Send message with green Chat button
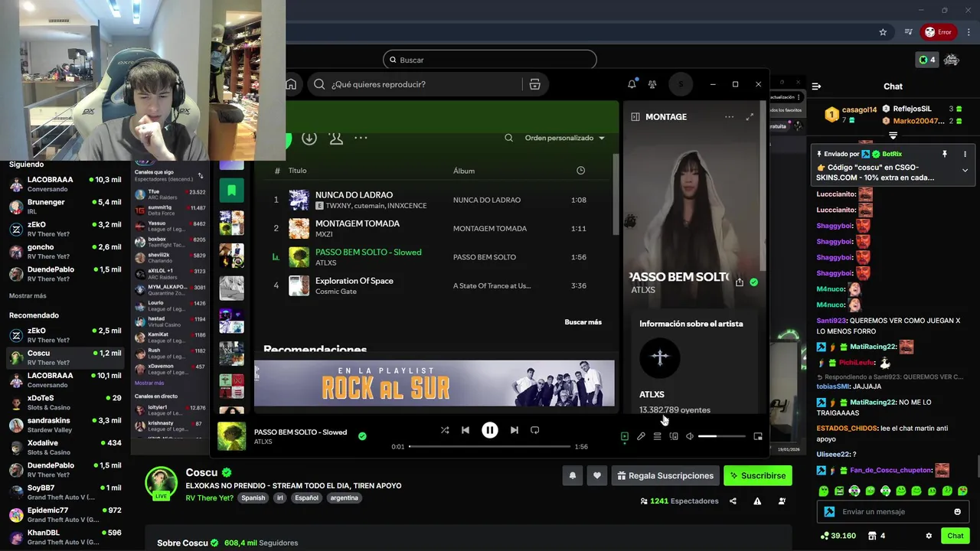Image resolution: width=980 pixels, height=551 pixels. click(955, 536)
